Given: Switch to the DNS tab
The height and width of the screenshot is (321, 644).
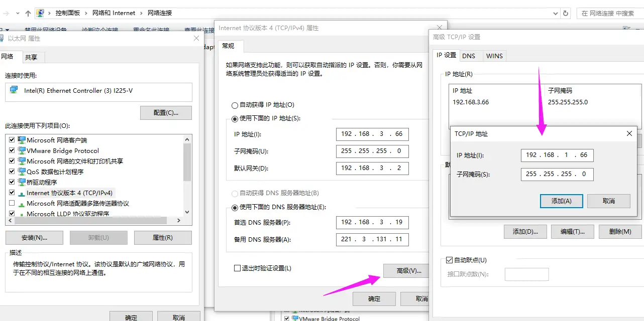Looking at the screenshot, I should [470, 56].
